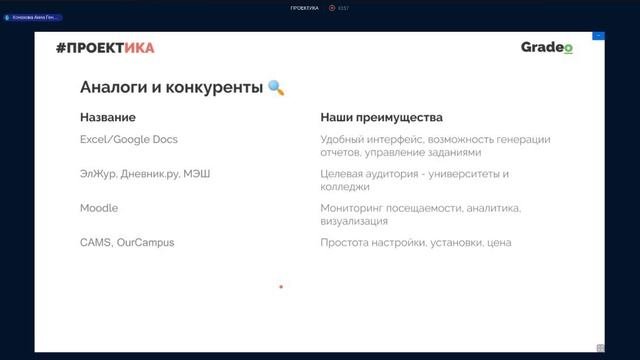Viewport: 640px width, 360px height.
Task: Click the participant name badge at top left
Action: click(32, 18)
